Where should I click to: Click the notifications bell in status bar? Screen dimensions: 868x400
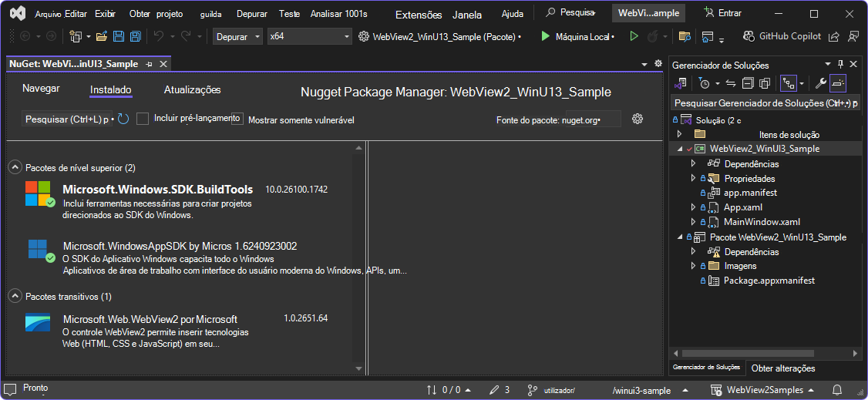838,389
